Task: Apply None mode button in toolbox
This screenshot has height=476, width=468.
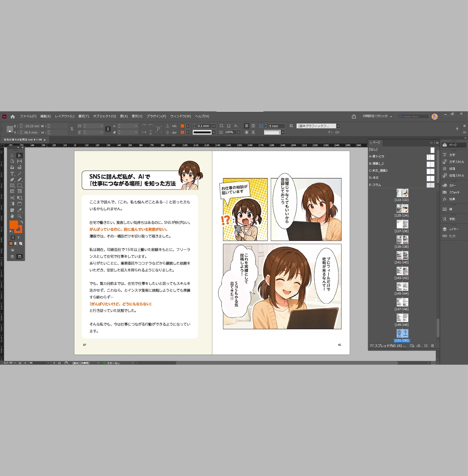Action: (21, 243)
